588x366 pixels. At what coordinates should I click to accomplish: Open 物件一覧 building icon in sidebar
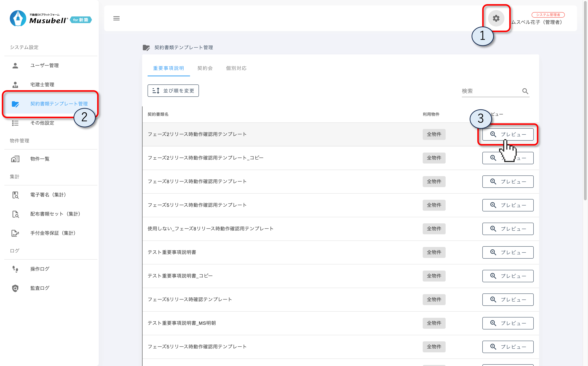(x=15, y=159)
